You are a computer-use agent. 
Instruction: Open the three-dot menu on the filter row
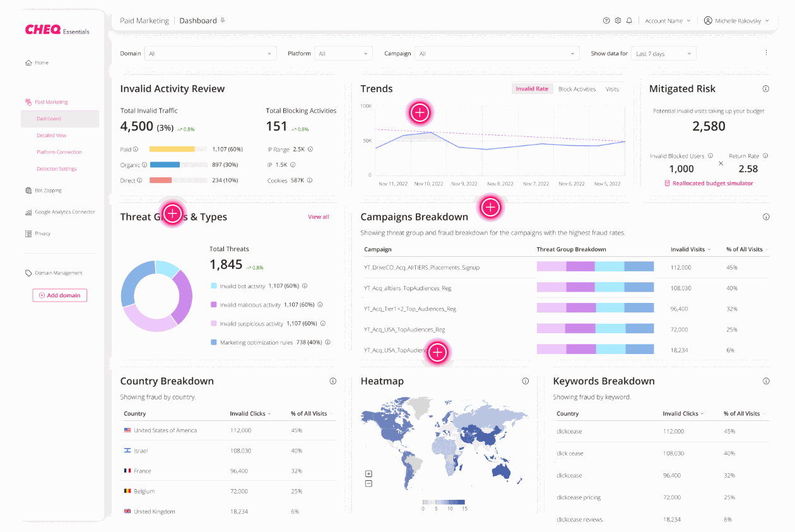pos(766,53)
